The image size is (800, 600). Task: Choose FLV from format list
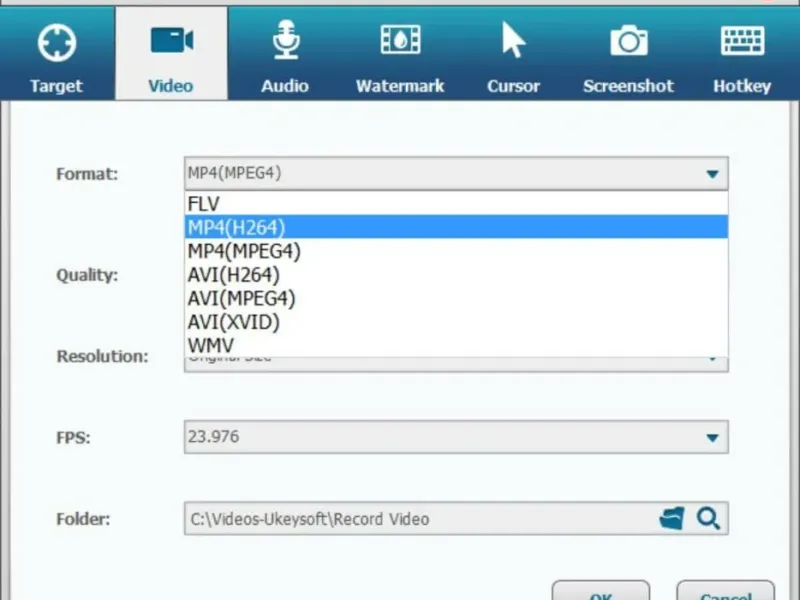(x=456, y=204)
